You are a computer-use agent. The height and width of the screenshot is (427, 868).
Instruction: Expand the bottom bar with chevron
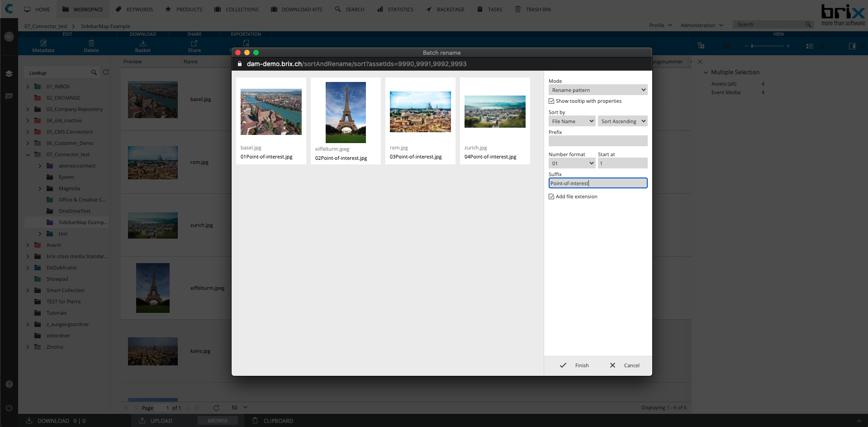[859, 421]
